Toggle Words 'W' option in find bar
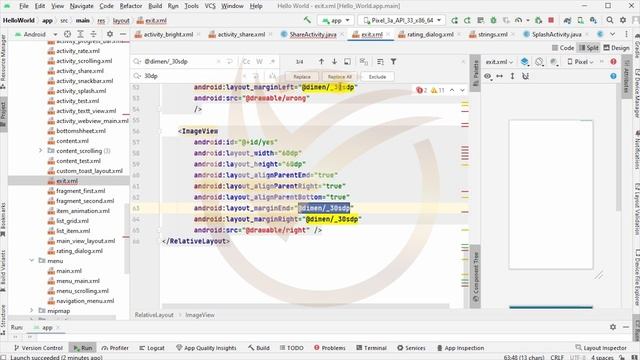This screenshot has width=640, height=360. tap(259, 62)
